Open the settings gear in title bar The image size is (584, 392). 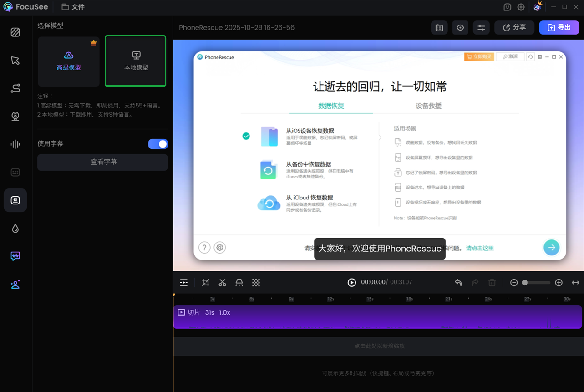[521, 7]
